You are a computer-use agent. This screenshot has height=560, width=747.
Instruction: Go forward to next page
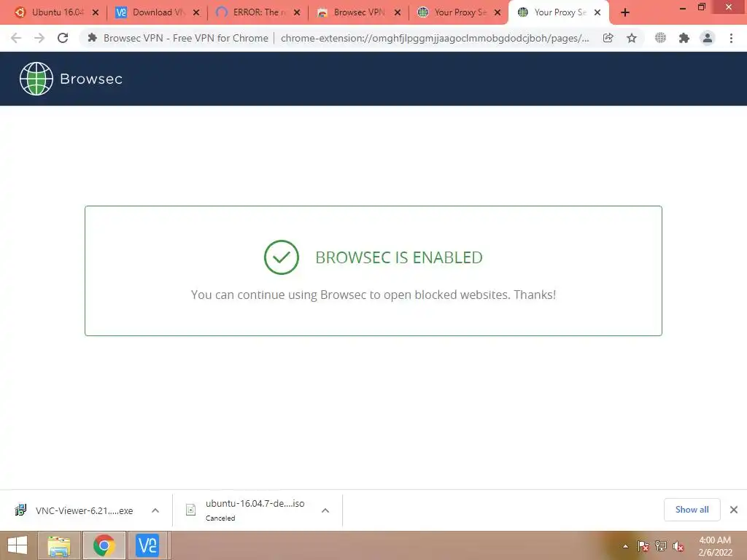point(39,38)
